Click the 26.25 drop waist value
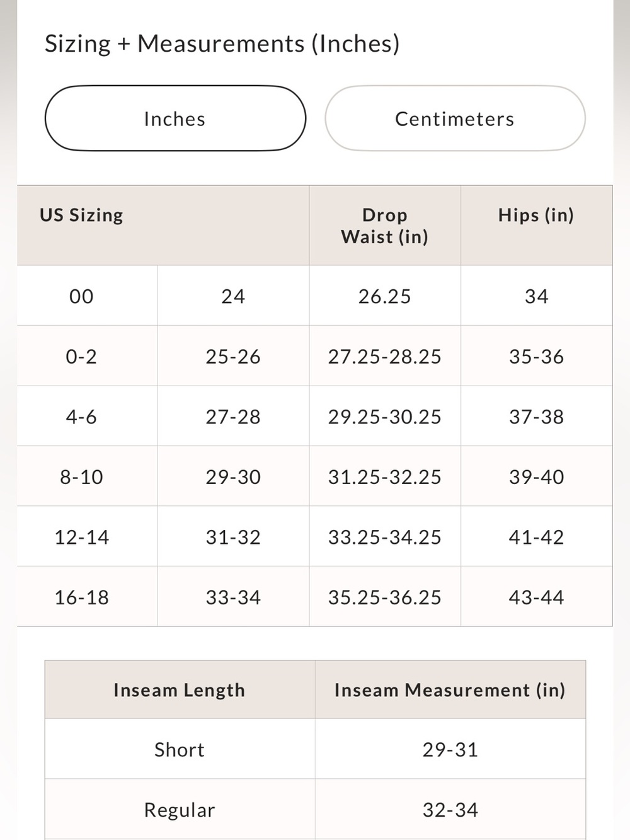 coord(384,296)
